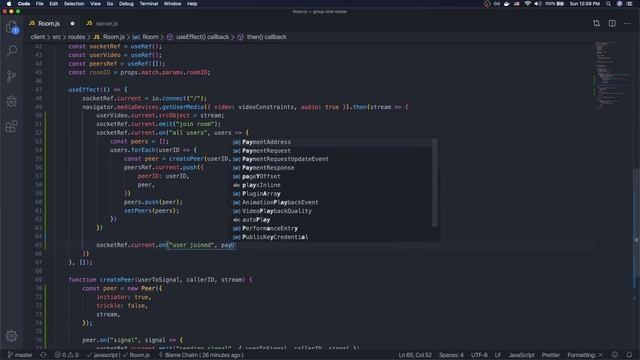Change encoding via UTF-8

coord(479,355)
